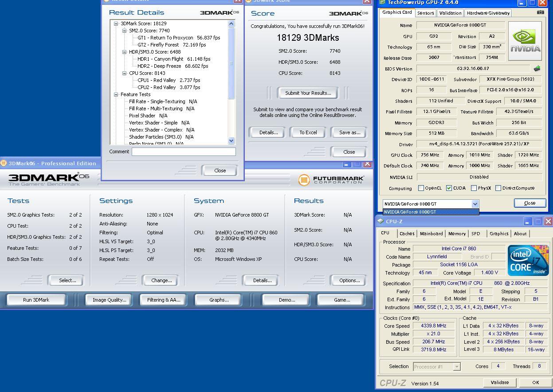Click the NVIDIA logo in GPU-Z

click(525, 41)
